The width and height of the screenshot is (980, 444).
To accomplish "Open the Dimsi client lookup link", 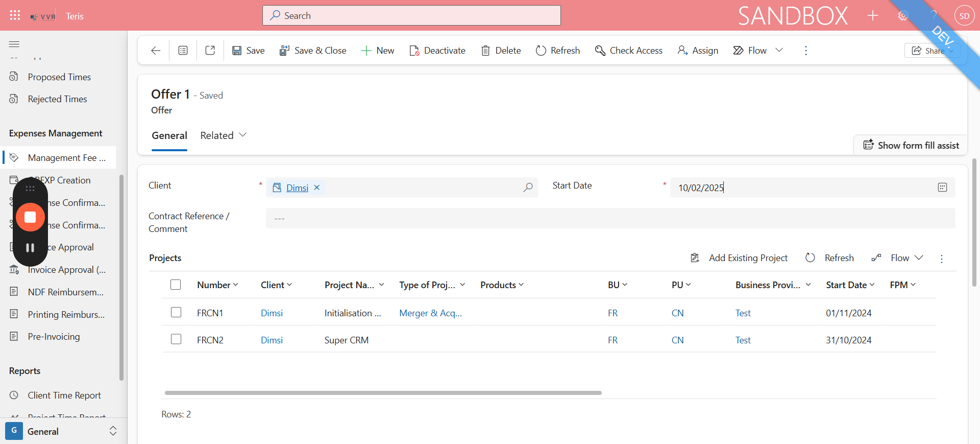I will (297, 188).
